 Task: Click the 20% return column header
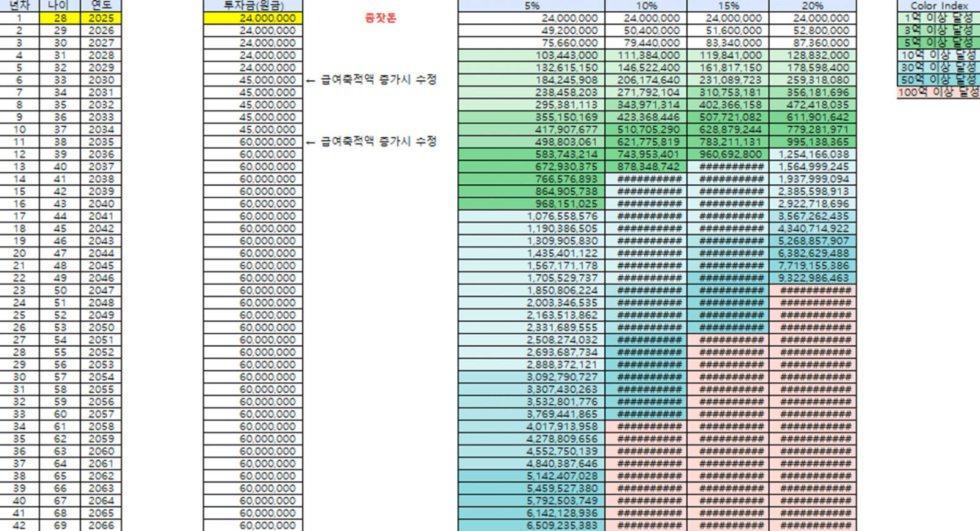coord(813,6)
